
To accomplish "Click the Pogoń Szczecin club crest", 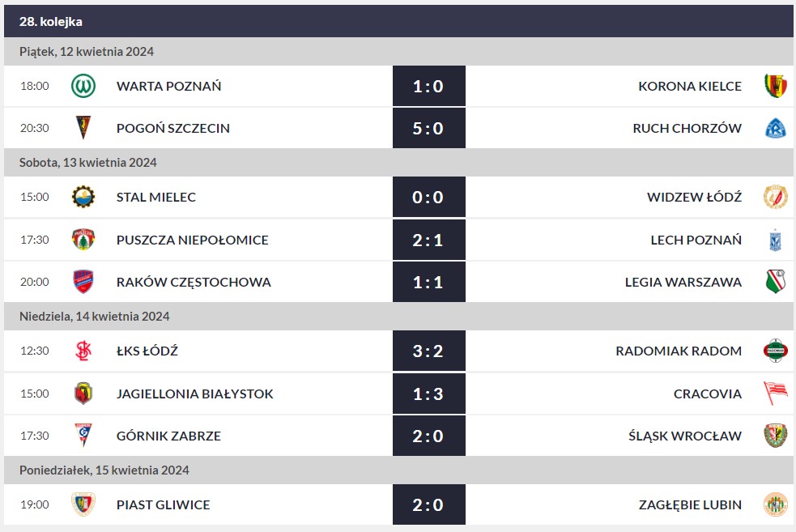I will tap(83, 128).
